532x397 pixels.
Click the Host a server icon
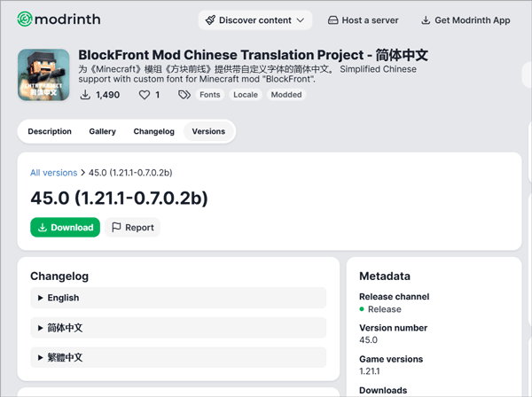[332, 20]
